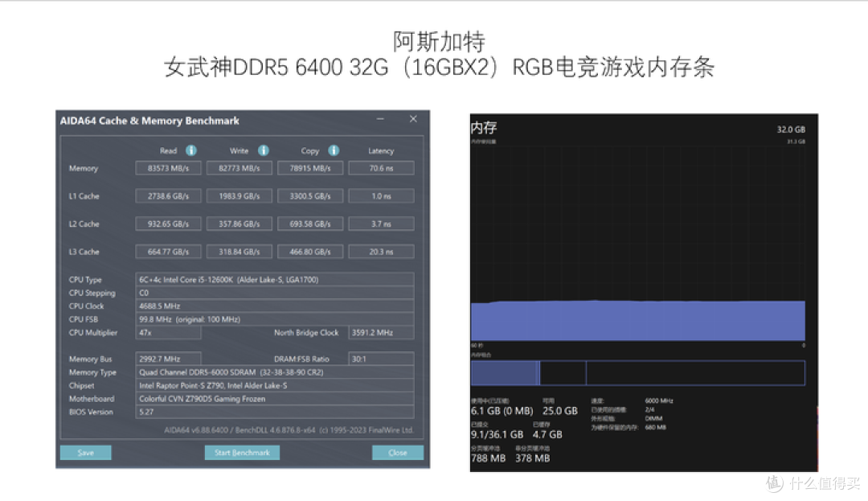
Task: Click the 32.0 GB total memory label
Action: click(791, 129)
